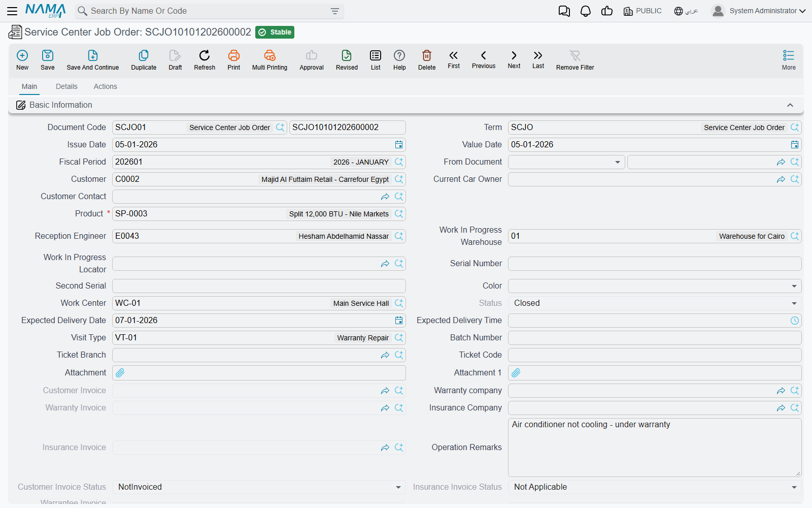Image resolution: width=812 pixels, height=508 pixels.
Task: Open search filter options icon
Action: (335, 11)
